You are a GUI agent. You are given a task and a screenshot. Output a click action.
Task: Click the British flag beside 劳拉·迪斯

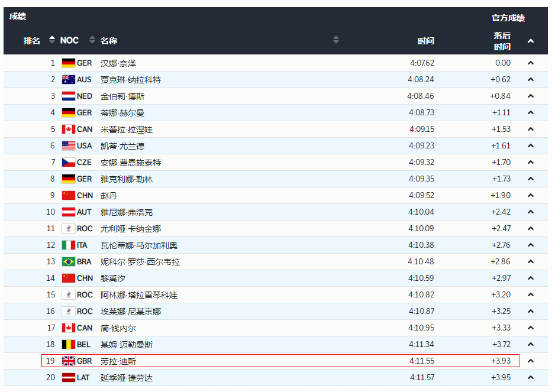coord(68,361)
